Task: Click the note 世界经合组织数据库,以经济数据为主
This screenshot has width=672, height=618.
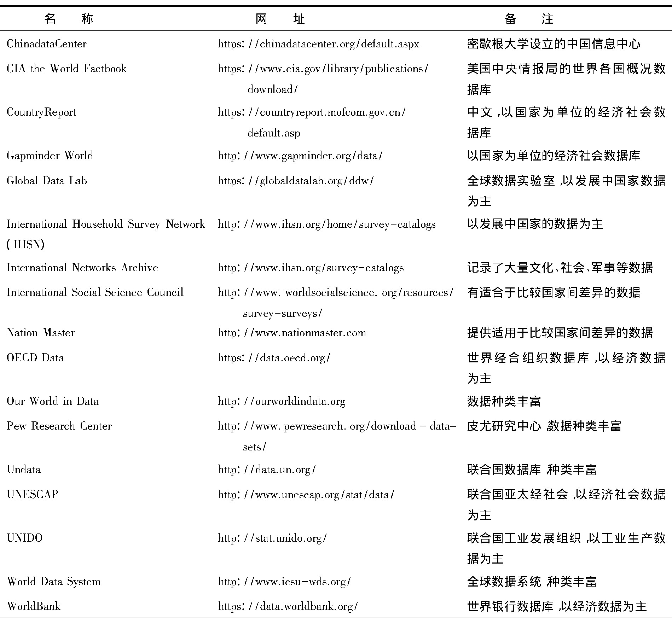Action: [x=566, y=368]
